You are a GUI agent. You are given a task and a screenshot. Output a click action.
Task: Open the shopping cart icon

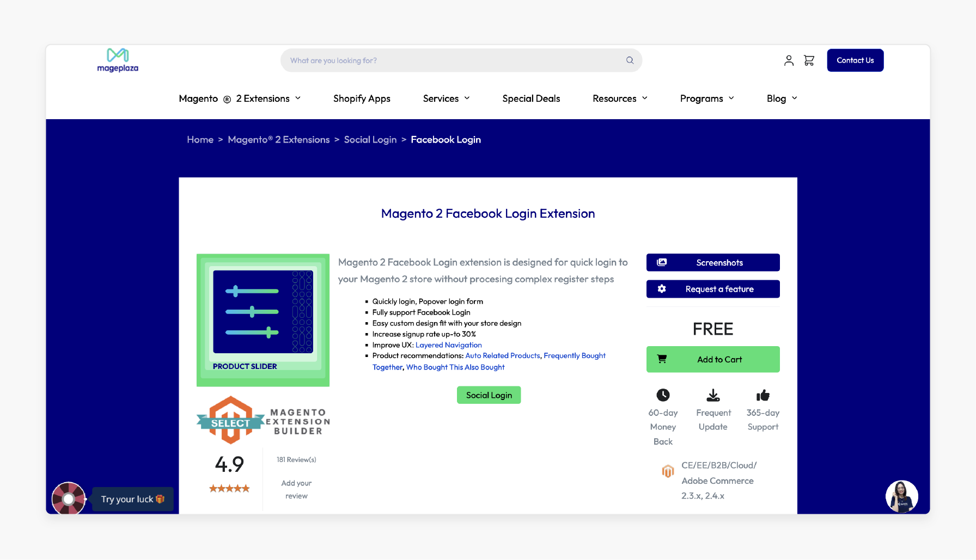coord(809,60)
